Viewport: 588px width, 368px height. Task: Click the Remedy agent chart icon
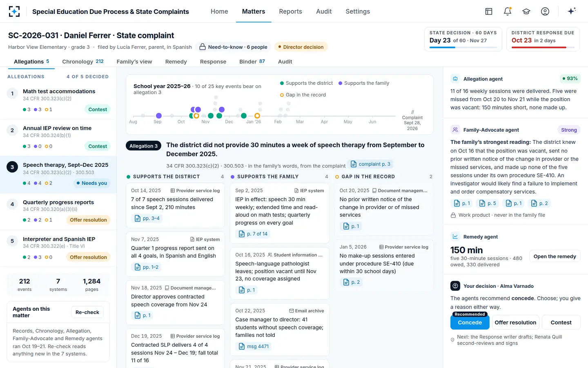(455, 236)
